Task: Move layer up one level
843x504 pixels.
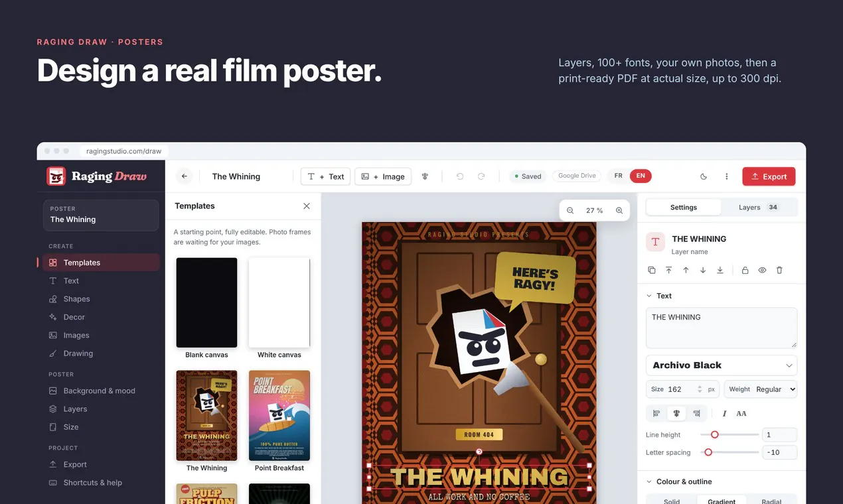Action: pos(686,270)
